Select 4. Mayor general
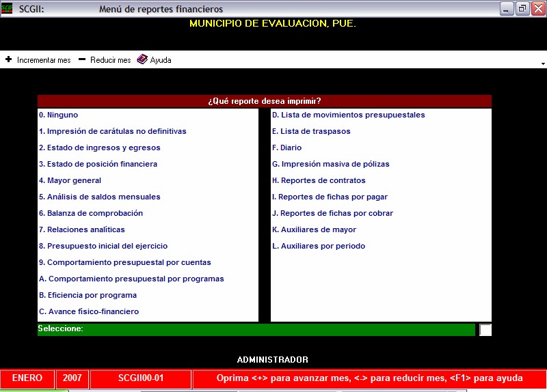This screenshot has width=547, height=392. coord(70,180)
